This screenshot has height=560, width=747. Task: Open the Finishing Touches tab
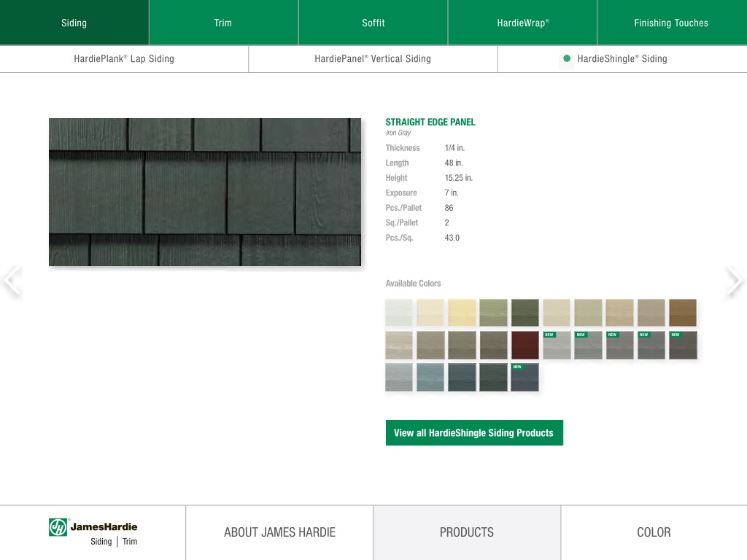tap(672, 23)
